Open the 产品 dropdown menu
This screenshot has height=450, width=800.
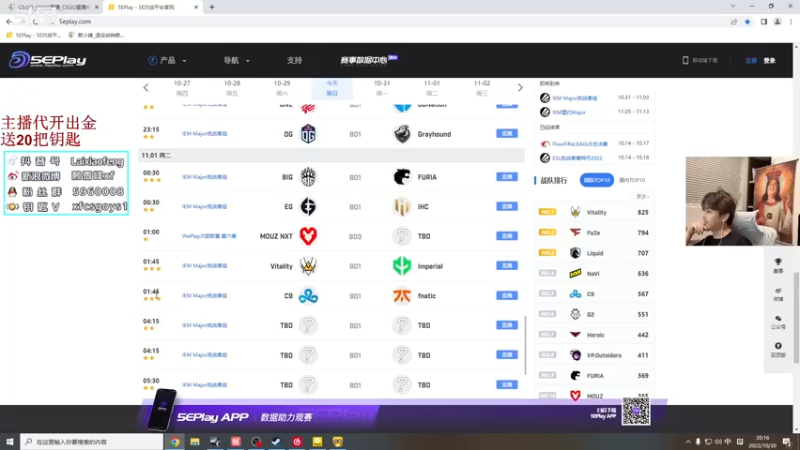coord(167,60)
